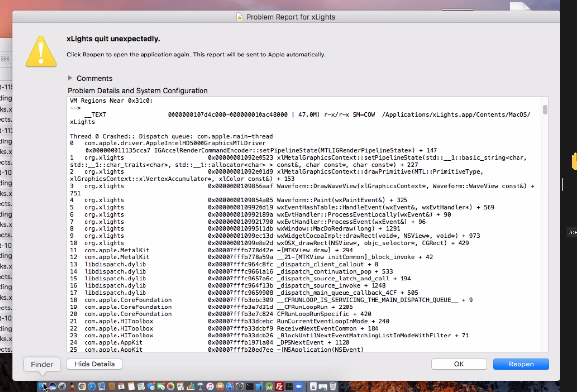The image size is (577, 392).
Task: Open Photos from the dock
Action: [170, 387]
